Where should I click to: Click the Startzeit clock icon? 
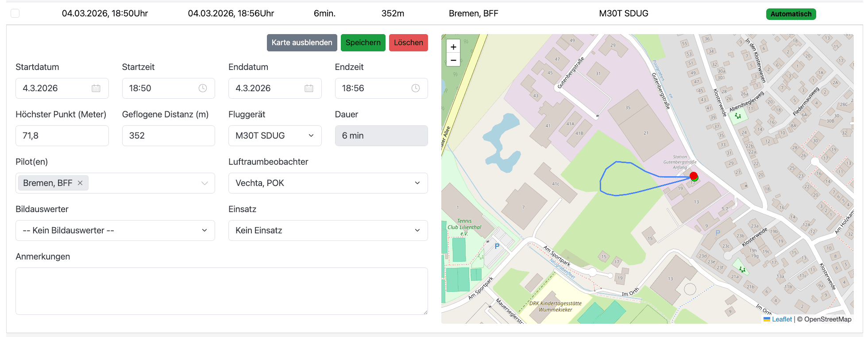(202, 88)
